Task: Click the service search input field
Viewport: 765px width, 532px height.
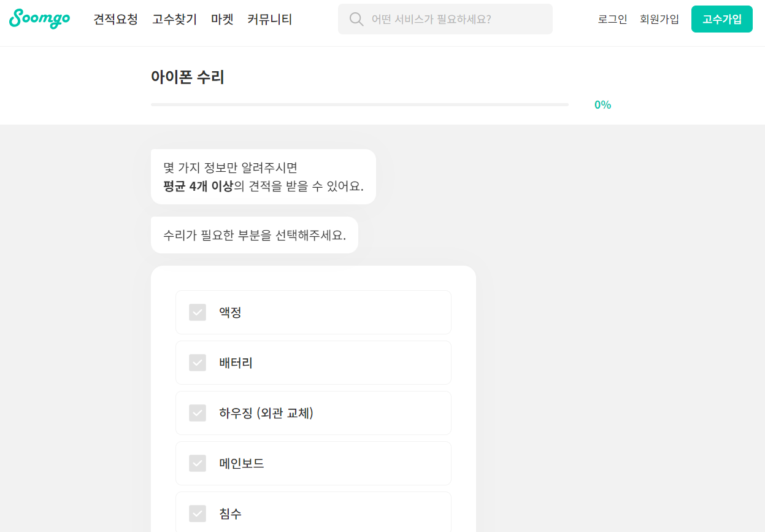Action: 445,19
